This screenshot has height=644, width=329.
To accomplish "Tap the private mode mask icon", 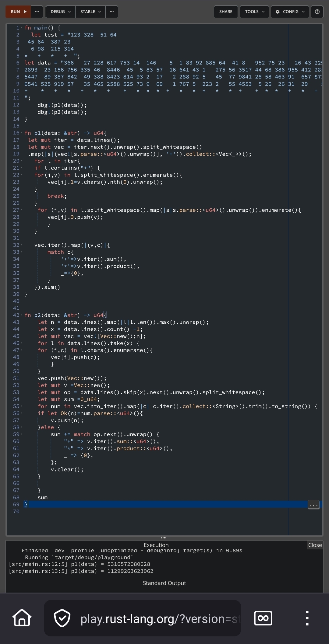I will coord(263,618).
